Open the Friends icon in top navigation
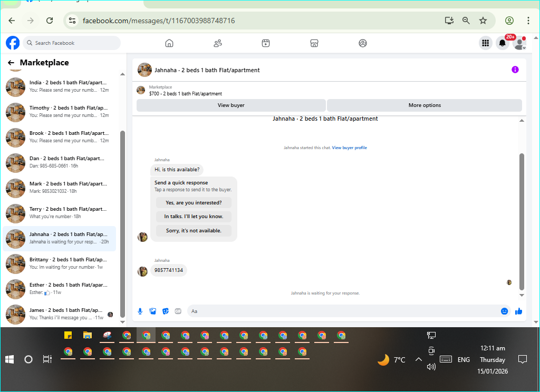The width and height of the screenshot is (540, 392). pyautogui.click(x=218, y=43)
